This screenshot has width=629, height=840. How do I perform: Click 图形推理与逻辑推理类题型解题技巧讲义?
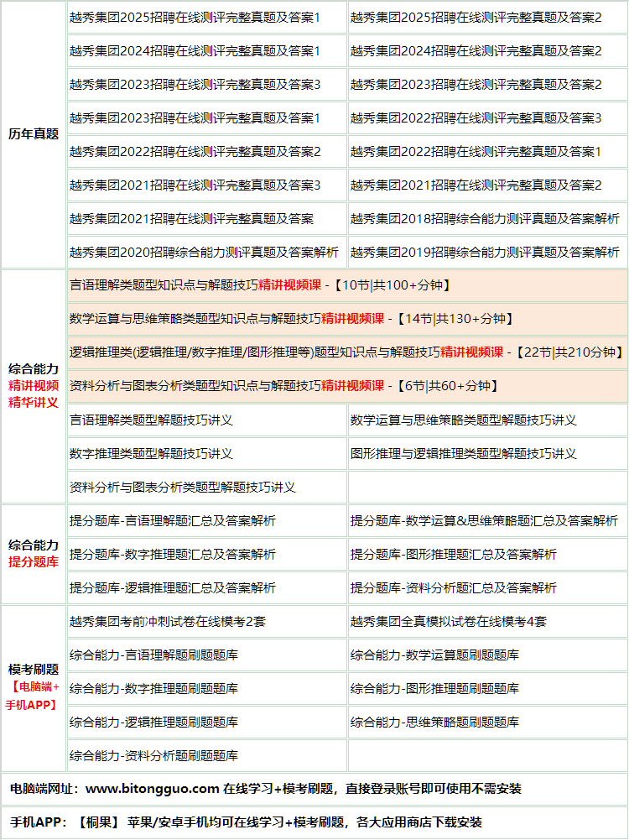464,454
